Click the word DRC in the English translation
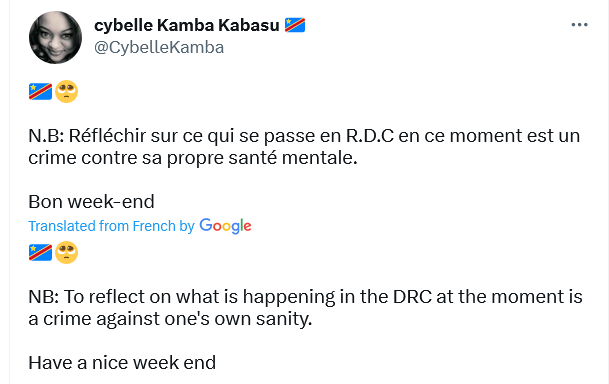 [412, 297]
